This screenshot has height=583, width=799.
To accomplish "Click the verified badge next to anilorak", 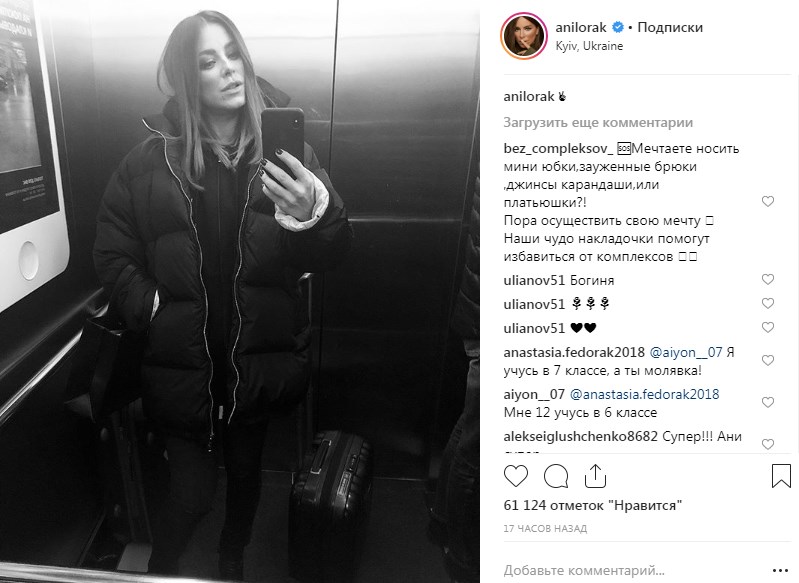I will coord(618,27).
